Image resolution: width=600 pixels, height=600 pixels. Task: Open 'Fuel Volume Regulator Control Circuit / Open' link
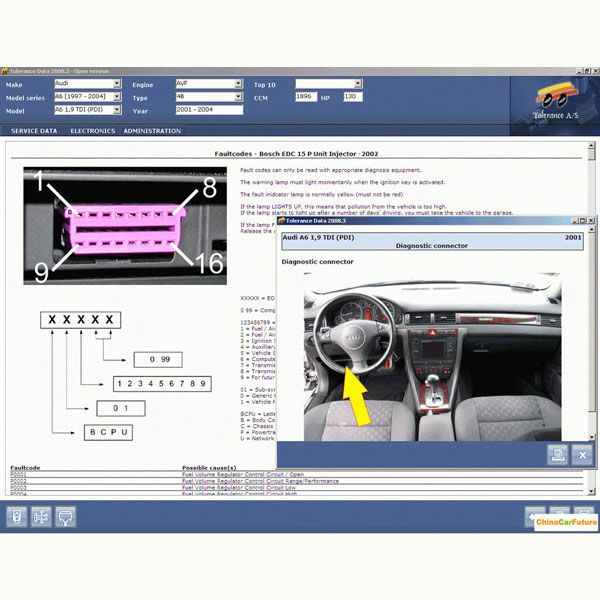point(243,474)
